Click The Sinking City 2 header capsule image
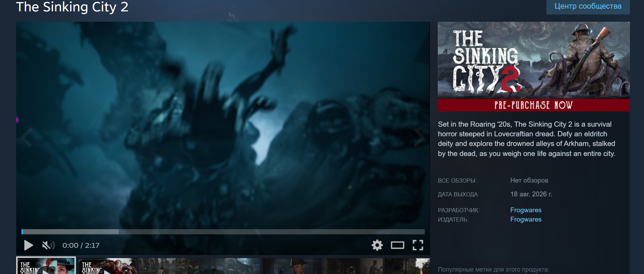The image size is (644, 274). 534,67
